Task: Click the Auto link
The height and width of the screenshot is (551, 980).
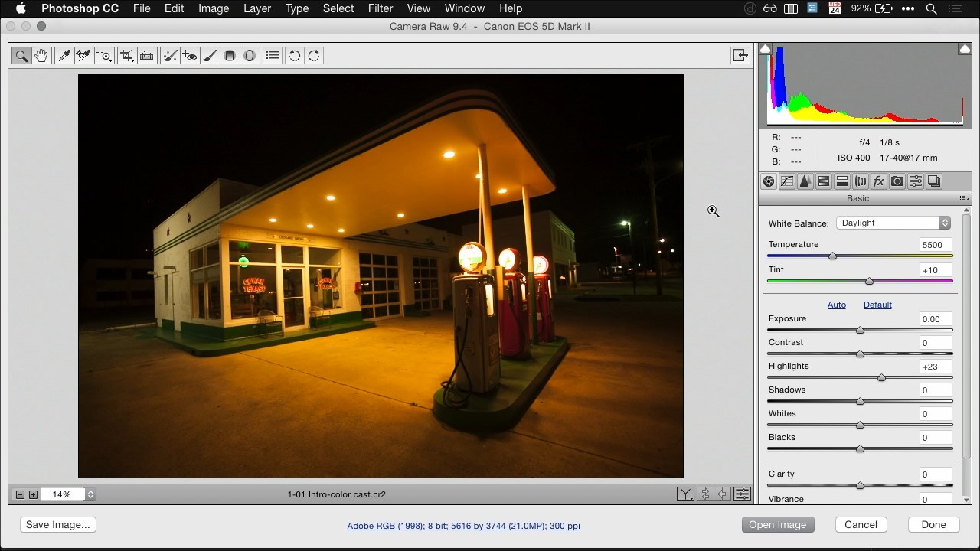Action: click(836, 305)
